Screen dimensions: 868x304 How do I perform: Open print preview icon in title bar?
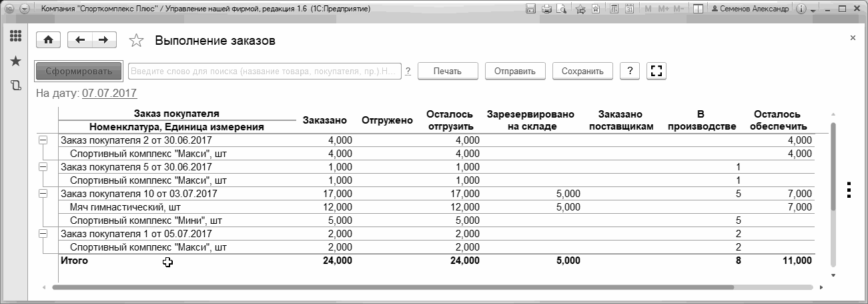pos(561,9)
